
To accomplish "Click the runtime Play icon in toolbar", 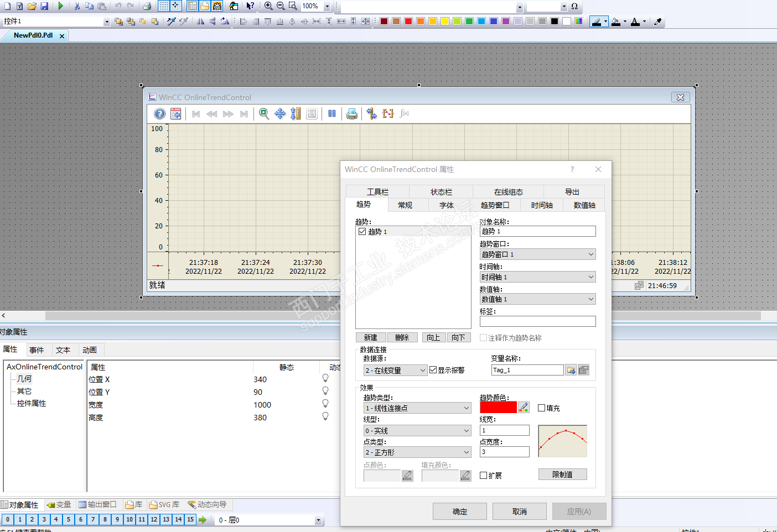I will [61, 6].
